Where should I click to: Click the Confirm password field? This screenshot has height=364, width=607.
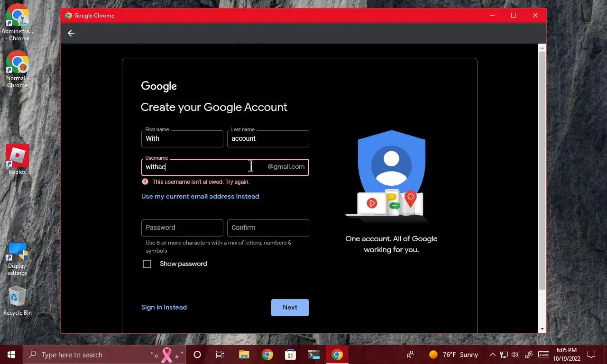[x=268, y=228]
